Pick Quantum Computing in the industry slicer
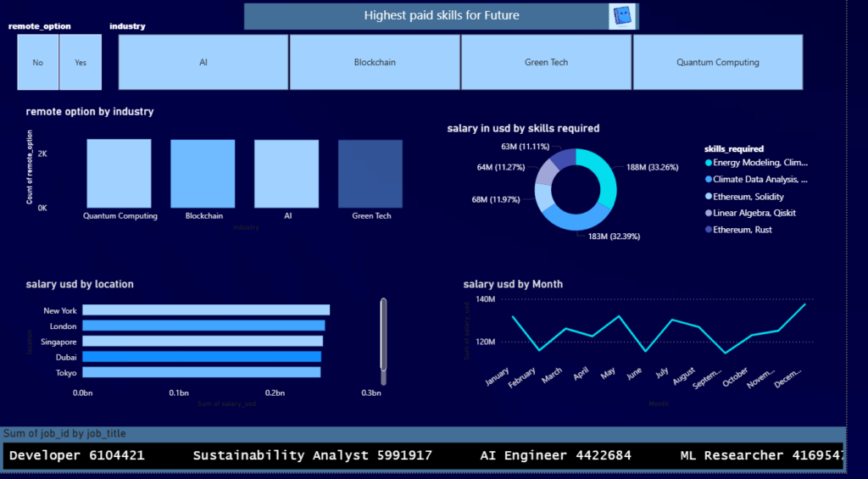The width and height of the screenshot is (868, 479). (x=717, y=62)
